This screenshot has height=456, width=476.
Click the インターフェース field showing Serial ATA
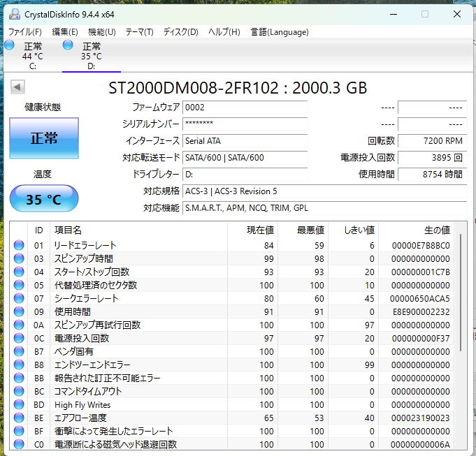[245, 141]
